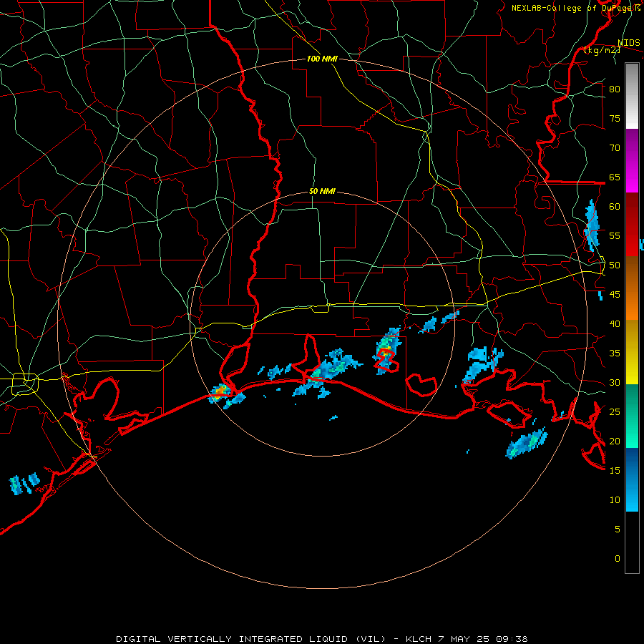644x644 pixels.
Task: Click the scale value 75
Action: click(x=615, y=119)
